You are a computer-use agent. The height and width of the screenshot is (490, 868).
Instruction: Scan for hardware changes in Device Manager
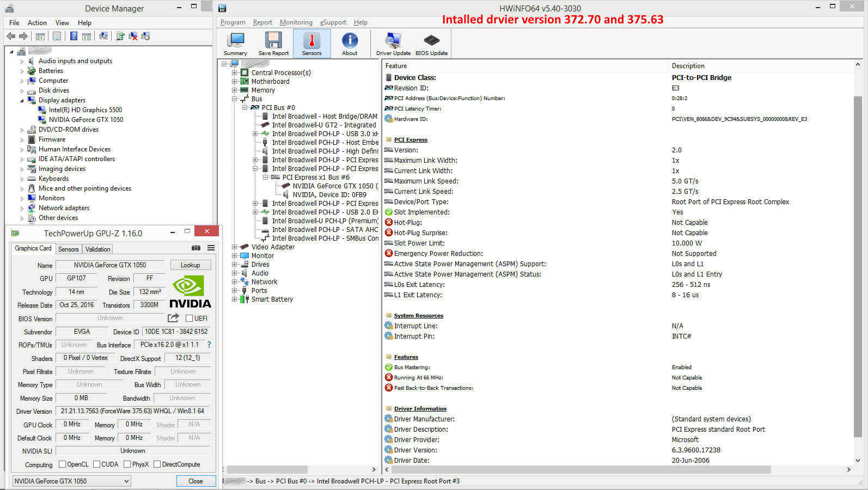coord(103,36)
